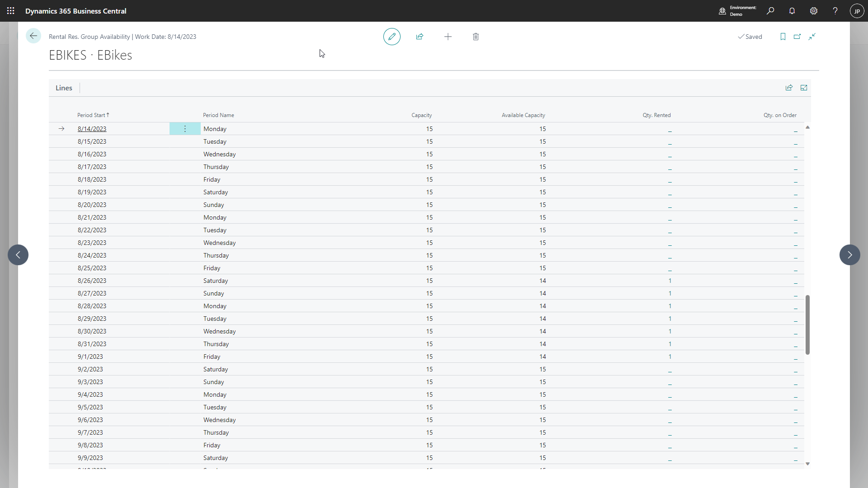Viewport: 868px width, 488px height.
Task: Click available capacity 14 for 8/31/2023
Action: coord(542,344)
